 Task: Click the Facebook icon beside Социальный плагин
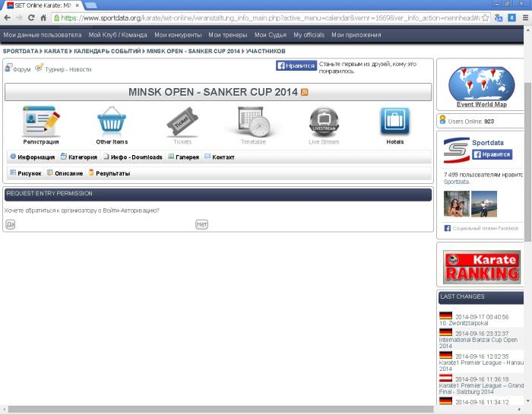tap(448, 228)
